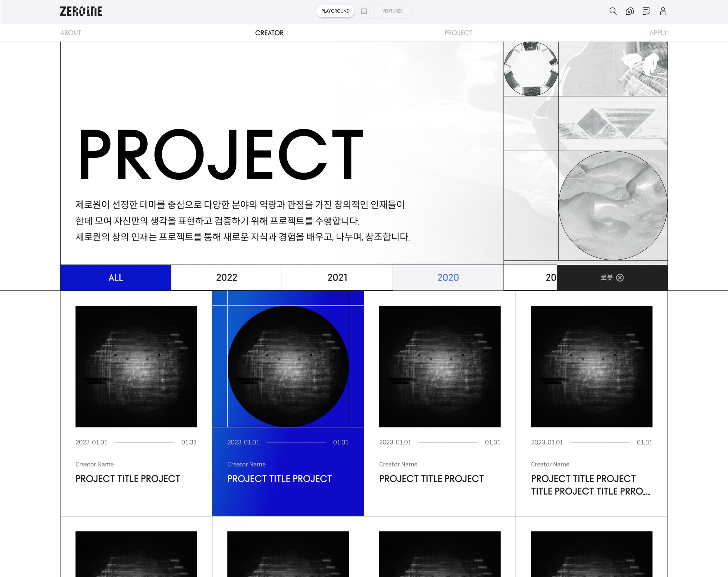
Task: Click the hands weaving image in hero grid
Action: (x=640, y=69)
